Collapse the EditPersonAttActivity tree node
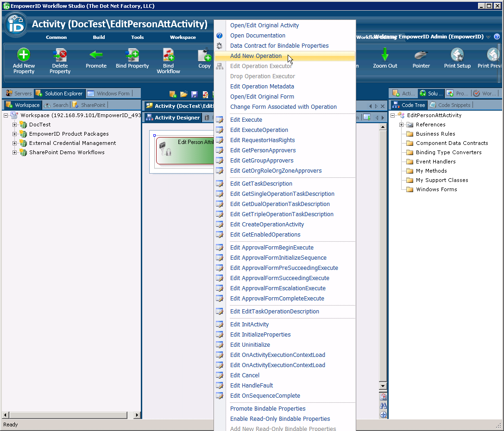 (x=392, y=115)
